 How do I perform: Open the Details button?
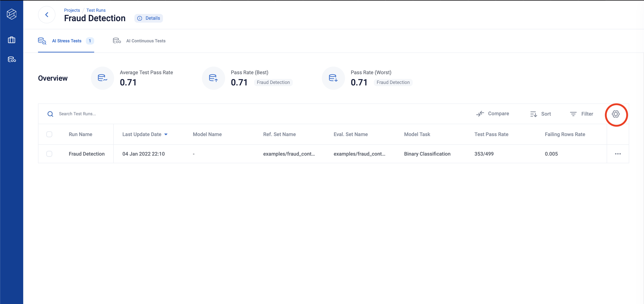(x=149, y=18)
